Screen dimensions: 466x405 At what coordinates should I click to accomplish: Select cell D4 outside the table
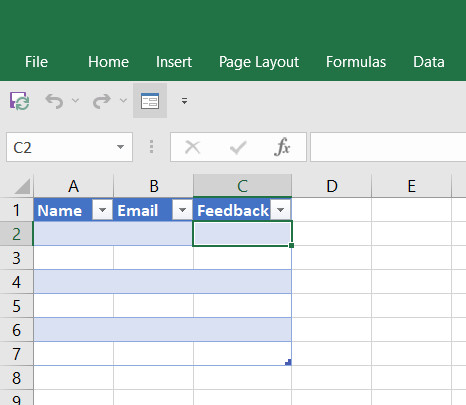(x=332, y=282)
